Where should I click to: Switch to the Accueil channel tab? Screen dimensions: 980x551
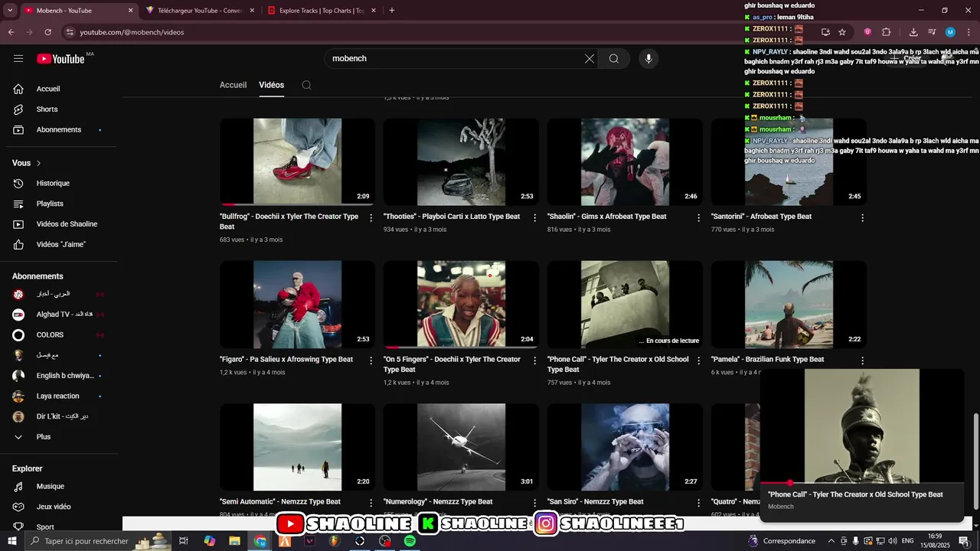click(x=233, y=85)
